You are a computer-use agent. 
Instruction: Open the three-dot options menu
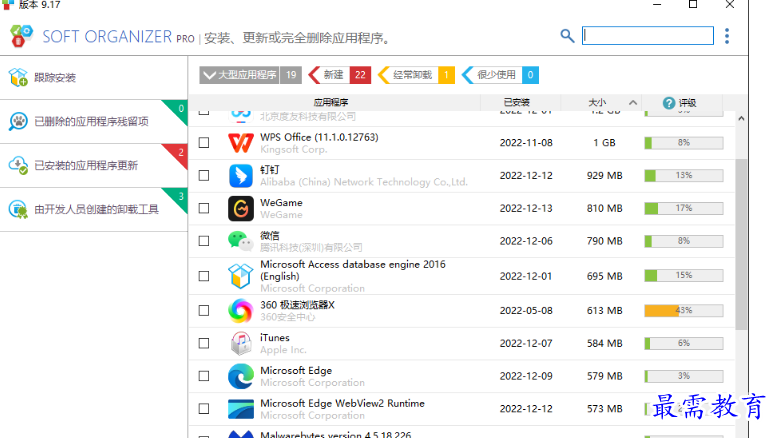727,36
